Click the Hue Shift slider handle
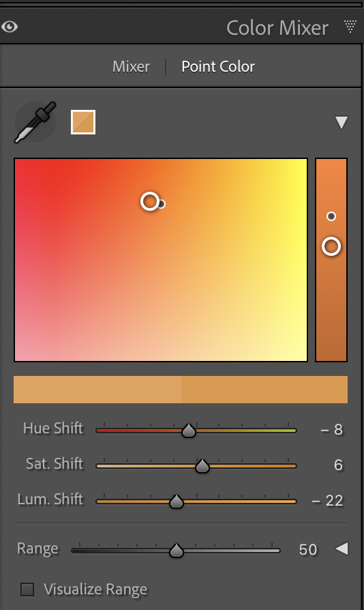Image resolution: width=364 pixels, height=610 pixels. (x=189, y=431)
